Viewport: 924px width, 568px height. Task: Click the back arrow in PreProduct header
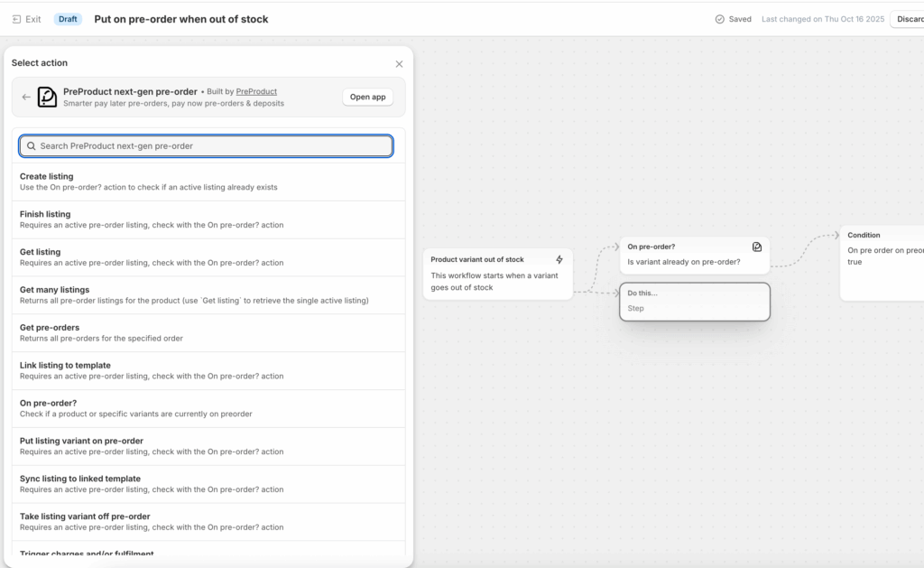[26, 98]
